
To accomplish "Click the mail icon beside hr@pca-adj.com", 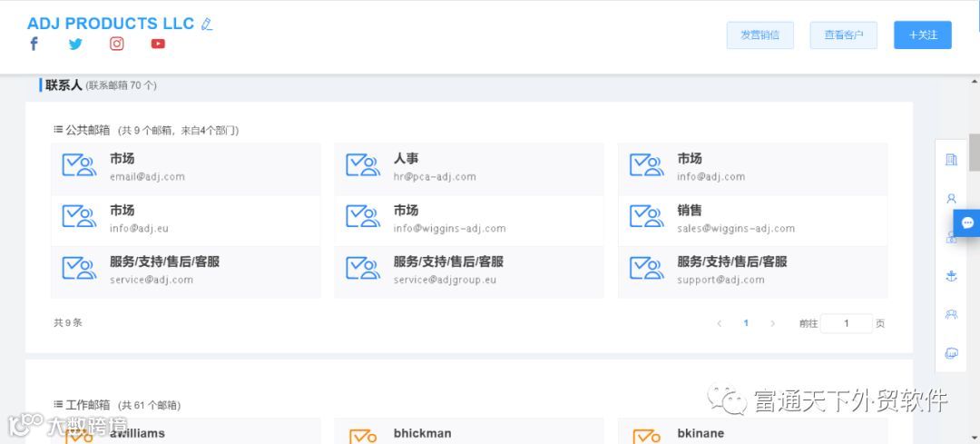I will [x=363, y=164].
